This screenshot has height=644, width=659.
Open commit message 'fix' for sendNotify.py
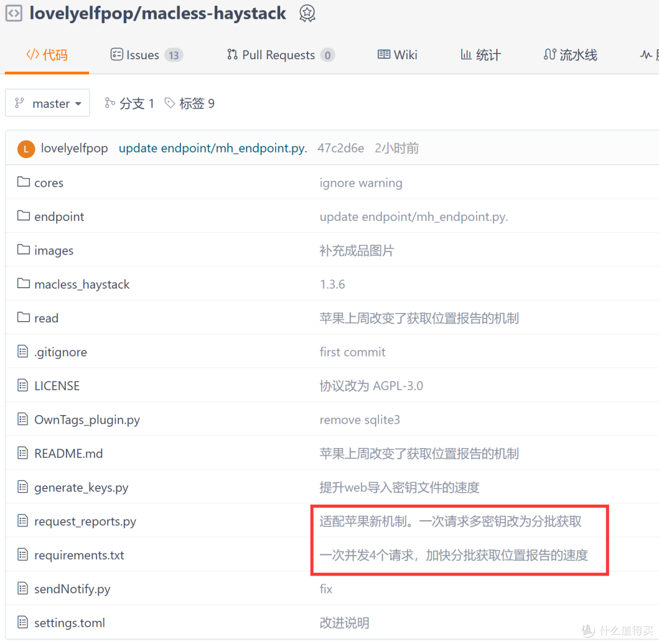click(326, 589)
